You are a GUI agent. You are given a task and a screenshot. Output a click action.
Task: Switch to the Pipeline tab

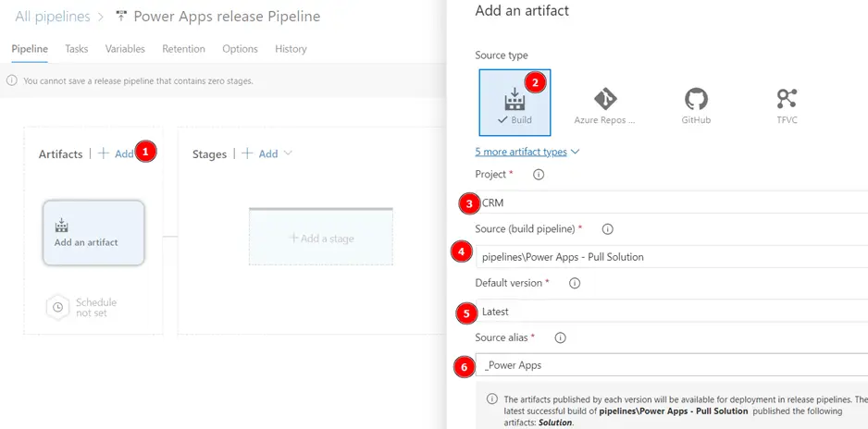30,49
